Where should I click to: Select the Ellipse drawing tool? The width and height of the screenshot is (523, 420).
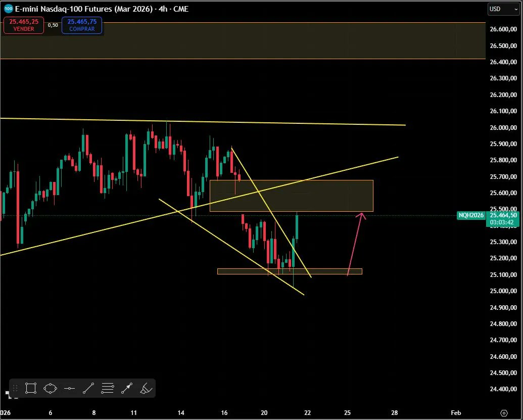coord(50,388)
